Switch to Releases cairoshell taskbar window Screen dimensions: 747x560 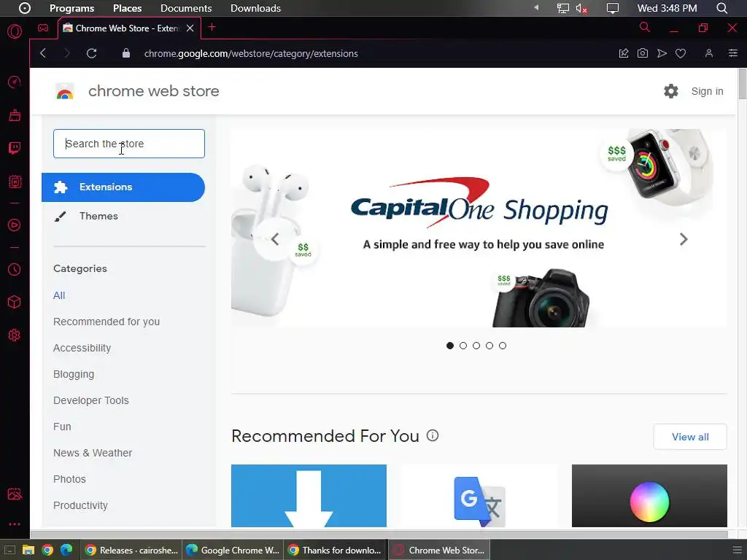click(131, 550)
